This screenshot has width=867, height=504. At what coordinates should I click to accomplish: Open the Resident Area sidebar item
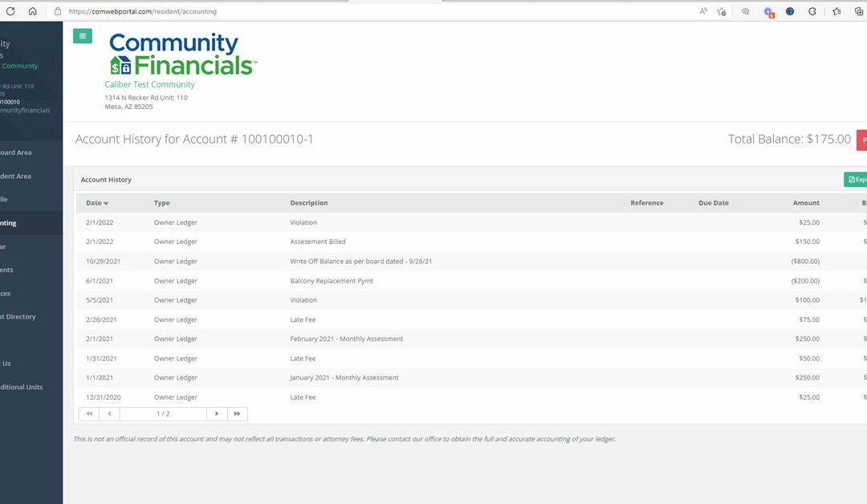click(16, 176)
